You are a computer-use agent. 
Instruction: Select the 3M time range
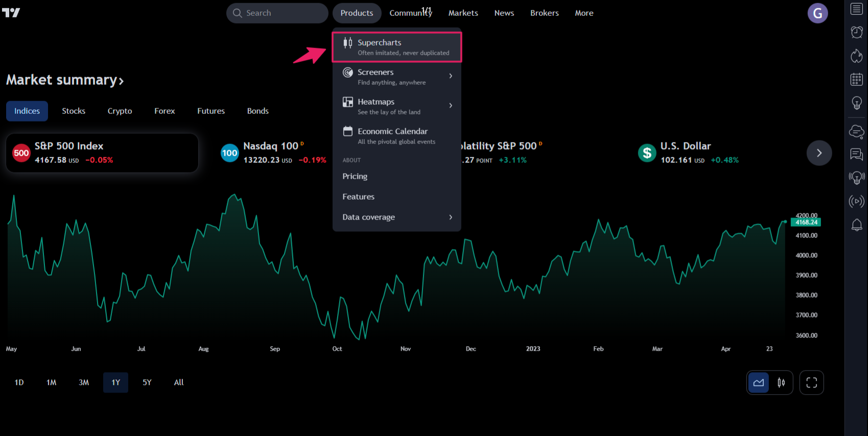[x=84, y=382]
